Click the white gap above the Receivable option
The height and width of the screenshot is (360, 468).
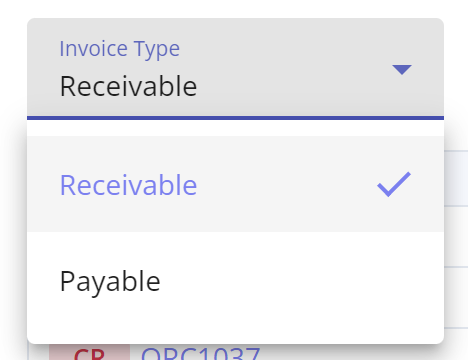point(235,128)
